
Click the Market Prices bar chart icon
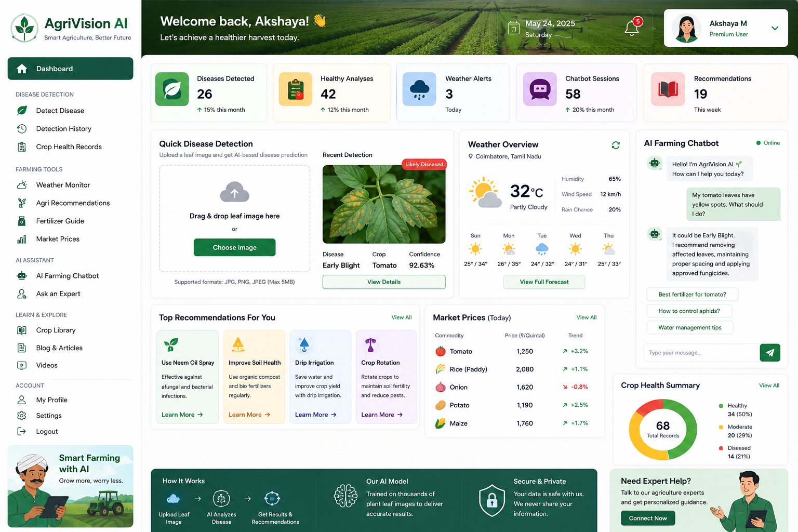point(22,239)
